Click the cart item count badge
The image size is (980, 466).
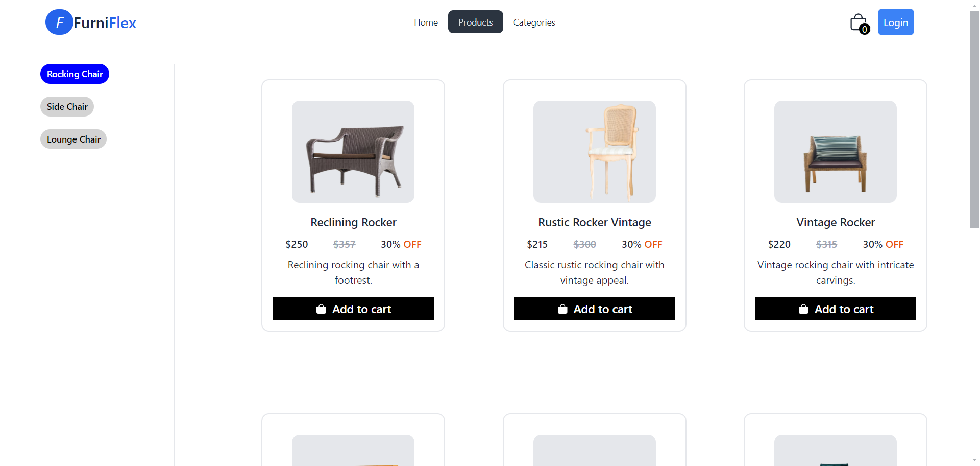pos(864,29)
